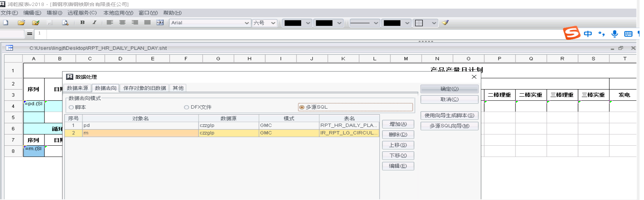Open the 远程服务 menu

click(82, 13)
